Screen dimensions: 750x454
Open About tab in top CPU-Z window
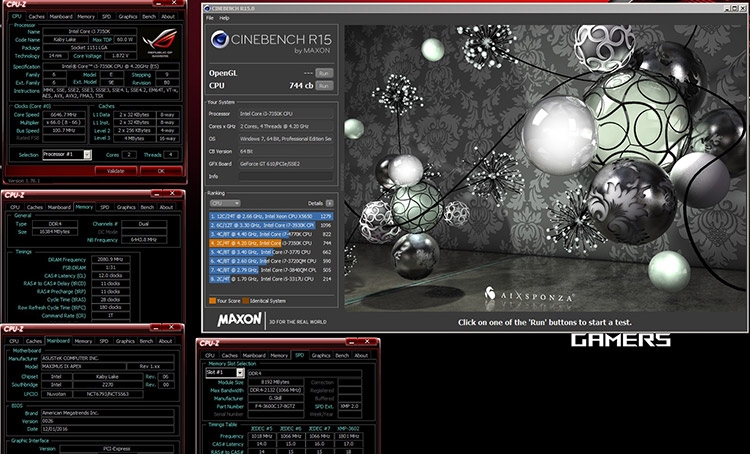[x=168, y=17]
